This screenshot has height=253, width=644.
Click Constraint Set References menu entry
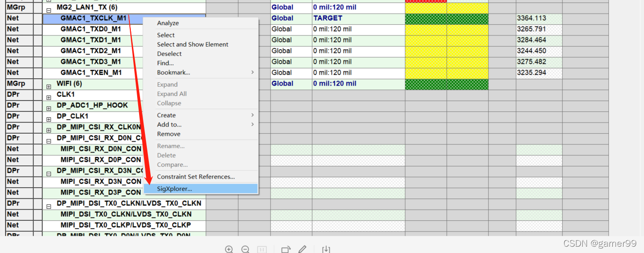coord(196,177)
